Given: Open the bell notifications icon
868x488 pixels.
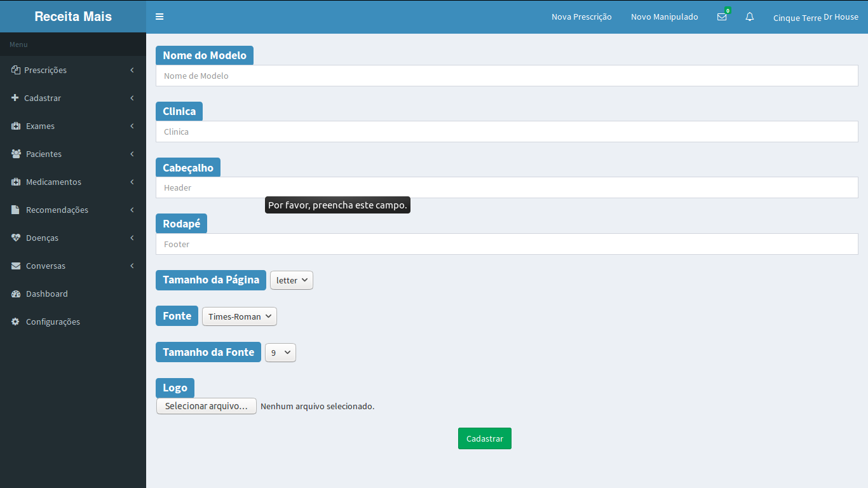Looking at the screenshot, I should (750, 17).
